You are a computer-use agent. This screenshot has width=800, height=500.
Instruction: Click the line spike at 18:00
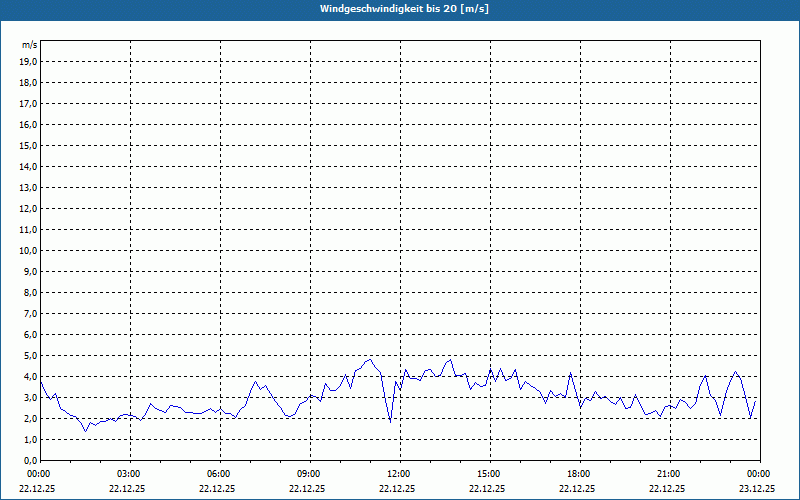click(570, 373)
